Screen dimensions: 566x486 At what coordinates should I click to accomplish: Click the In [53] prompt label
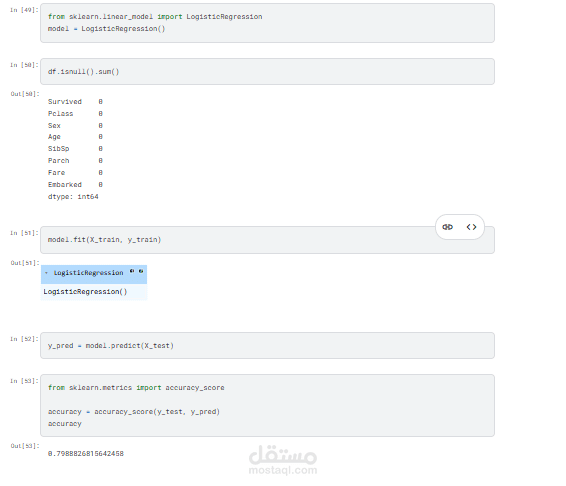click(24, 381)
